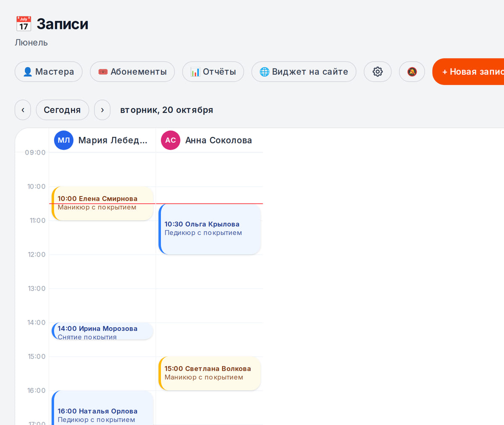Create a new appointment with Новая запись
504x425 pixels.
tap(468, 72)
